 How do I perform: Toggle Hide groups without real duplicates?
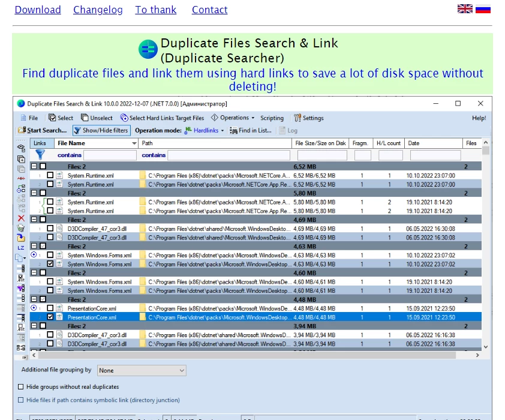(x=21, y=387)
